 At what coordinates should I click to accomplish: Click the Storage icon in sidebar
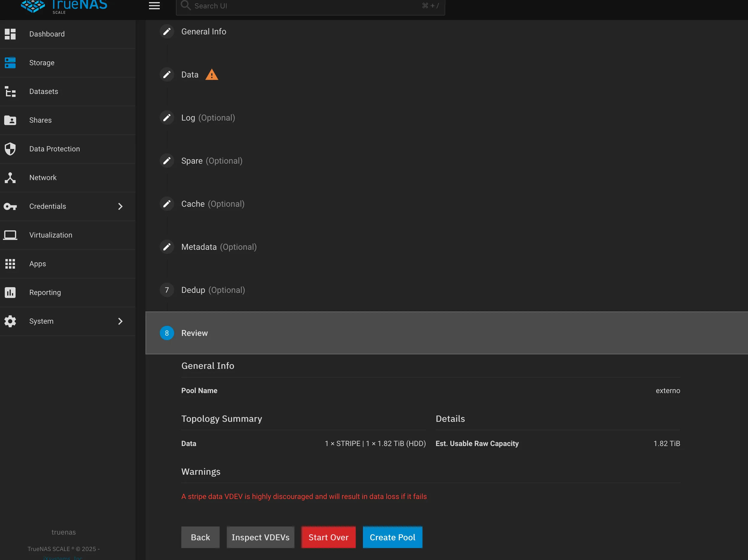pos(10,63)
